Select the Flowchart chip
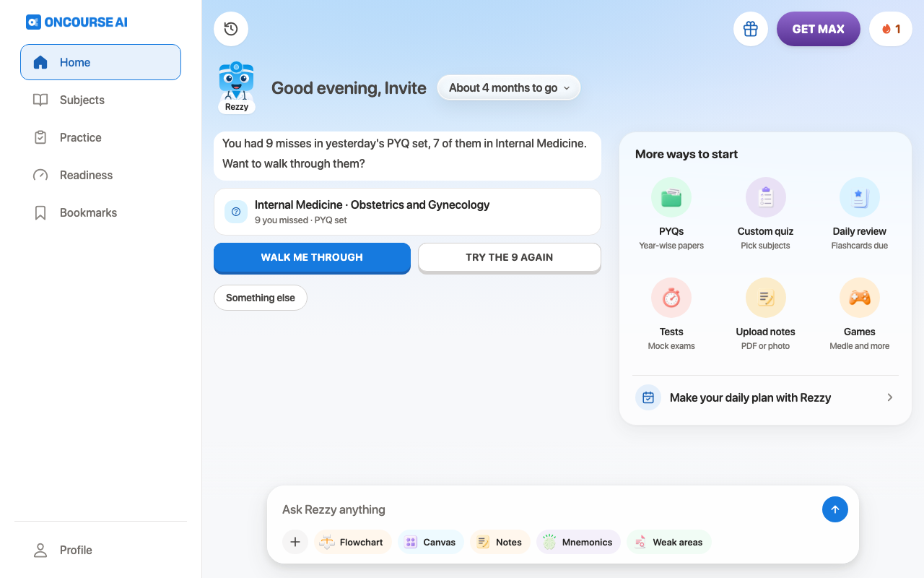 click(x=353, y=542)
